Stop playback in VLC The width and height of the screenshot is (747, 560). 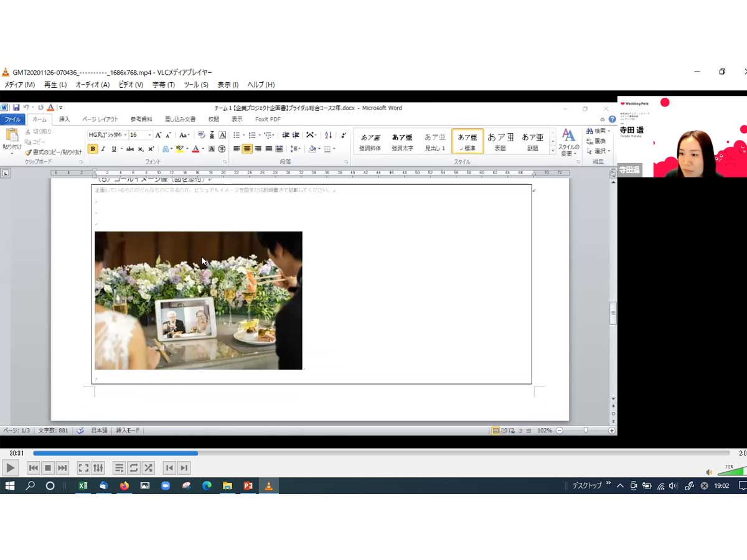[x=48, y=468]
